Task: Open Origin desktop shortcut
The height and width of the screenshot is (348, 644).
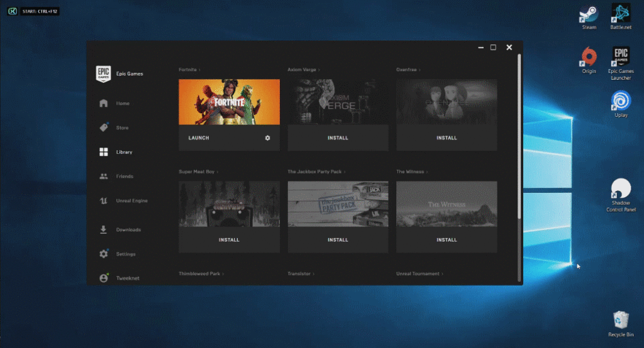Action: [589, 60]
